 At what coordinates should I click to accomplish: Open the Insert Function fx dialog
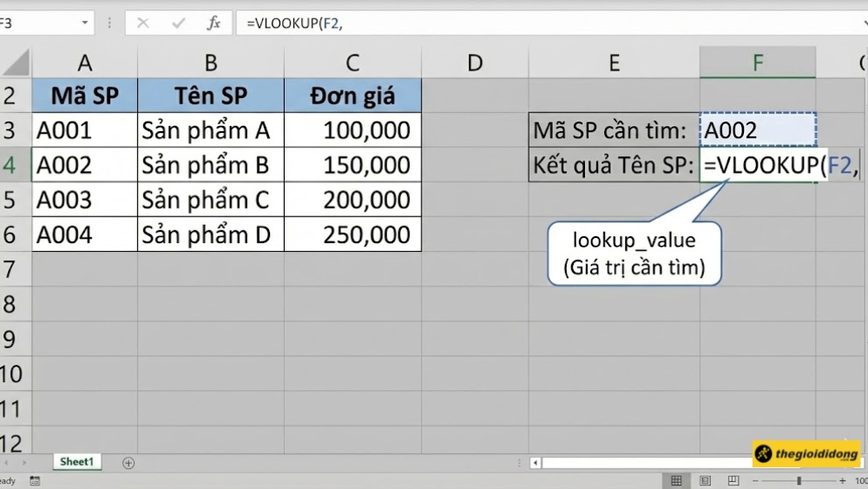pyautogui.click(x=214, y=23)
